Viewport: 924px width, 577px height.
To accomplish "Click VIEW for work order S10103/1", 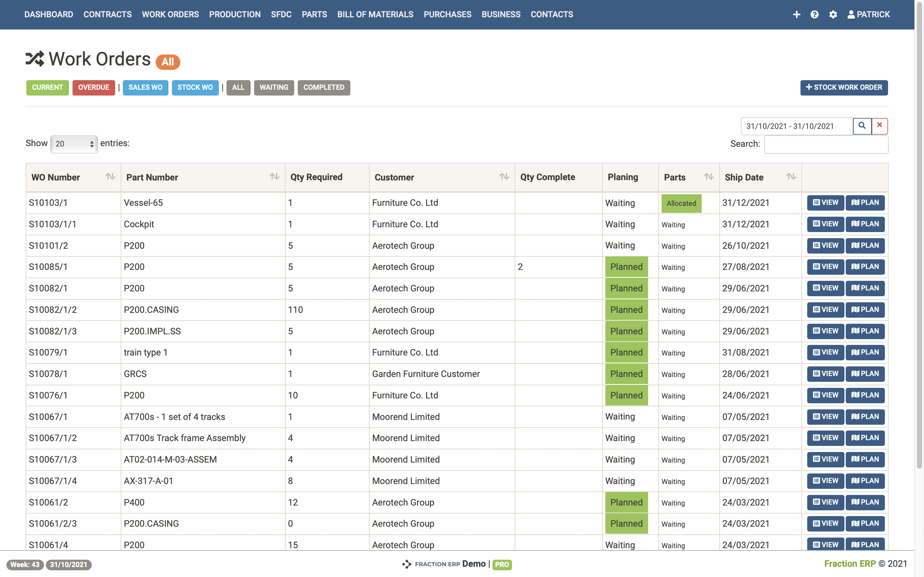I will 826,203.
